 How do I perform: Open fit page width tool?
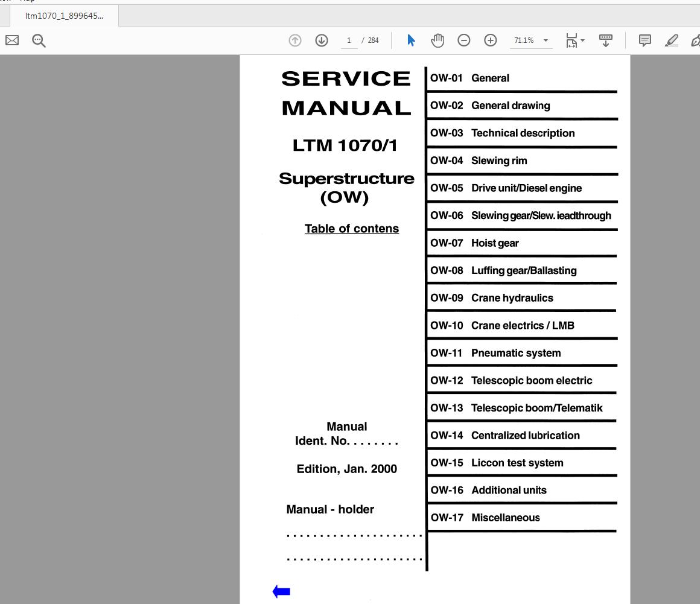[571, 40]
